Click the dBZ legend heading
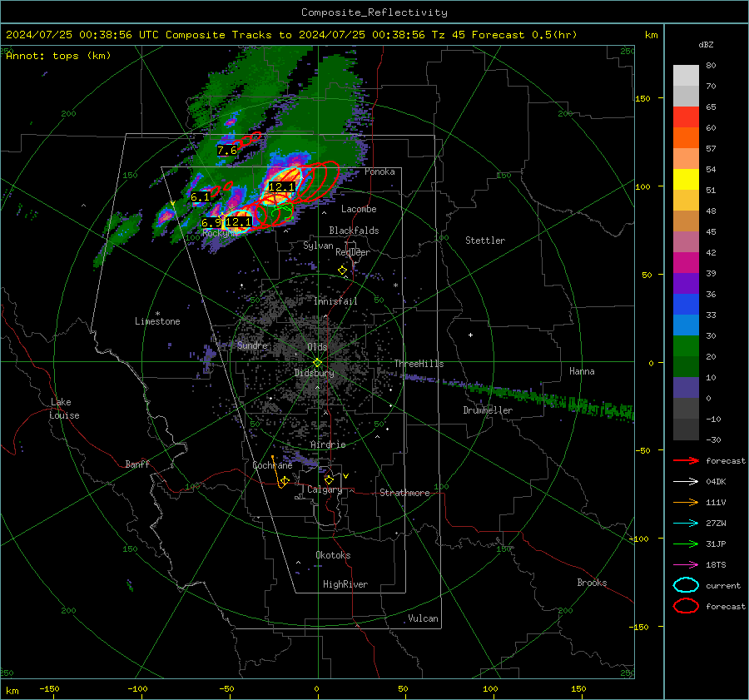Screen dimensions: 749x700 click(x=706, y=44)
